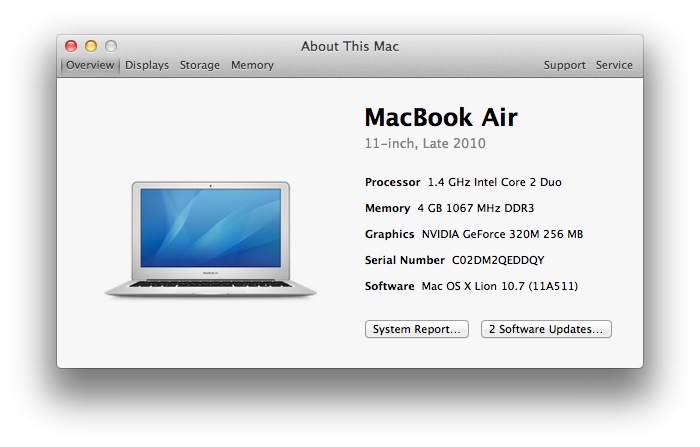The height and width of the screenshot is (447, 700).
Task: Click the About This Mac title bar text
Action: [350, 46]
